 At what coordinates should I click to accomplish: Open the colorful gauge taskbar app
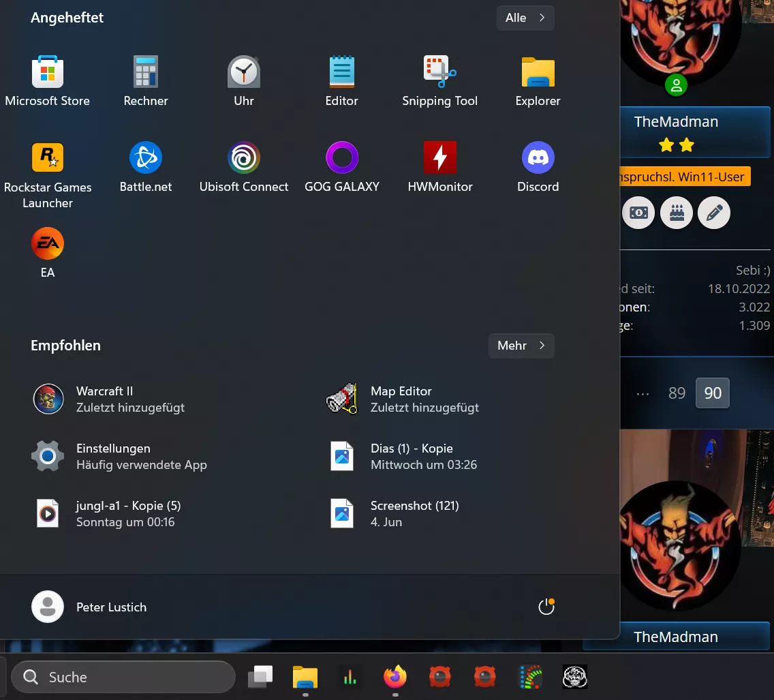pos(530,677)
